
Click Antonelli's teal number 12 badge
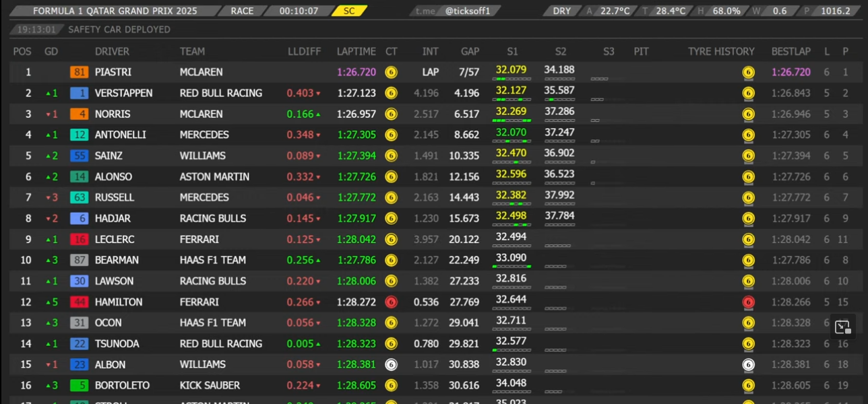[x=80, y=135]
